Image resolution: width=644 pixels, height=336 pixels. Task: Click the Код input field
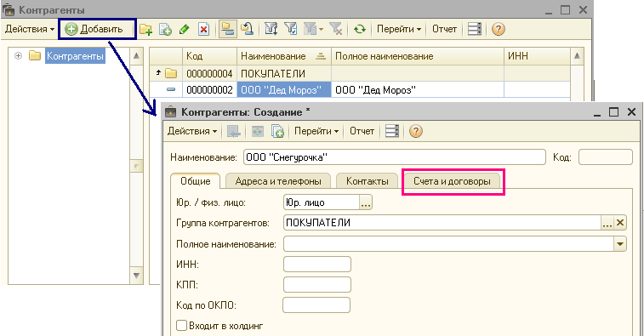point(606,157)
